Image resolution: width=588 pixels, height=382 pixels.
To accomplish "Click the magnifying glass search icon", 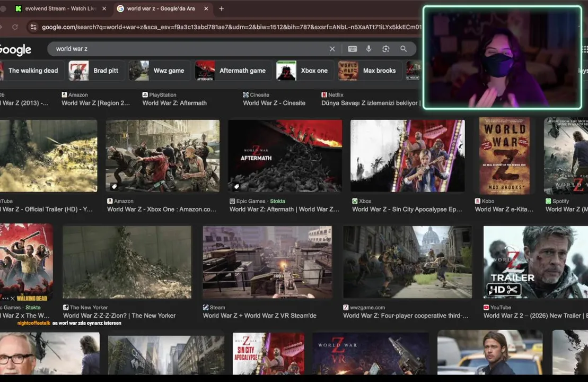I will (x=403, y=49).
